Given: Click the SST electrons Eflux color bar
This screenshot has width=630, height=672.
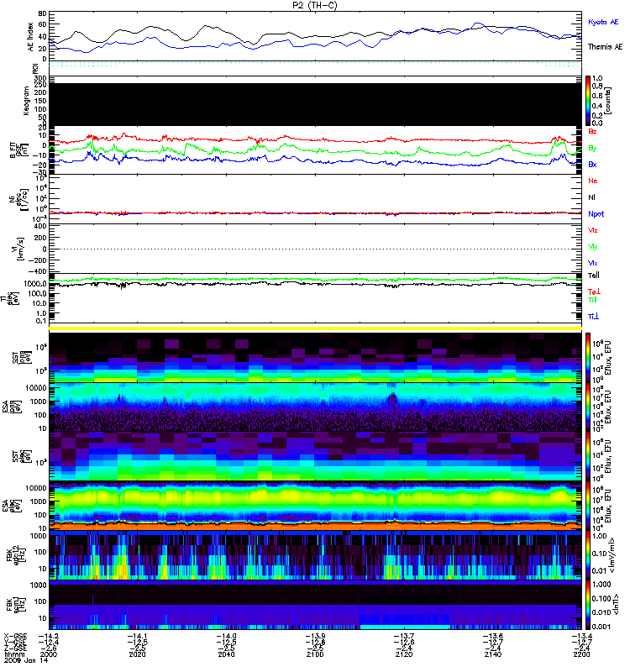Looking at the screenshot, I should (x=588, y=456).
